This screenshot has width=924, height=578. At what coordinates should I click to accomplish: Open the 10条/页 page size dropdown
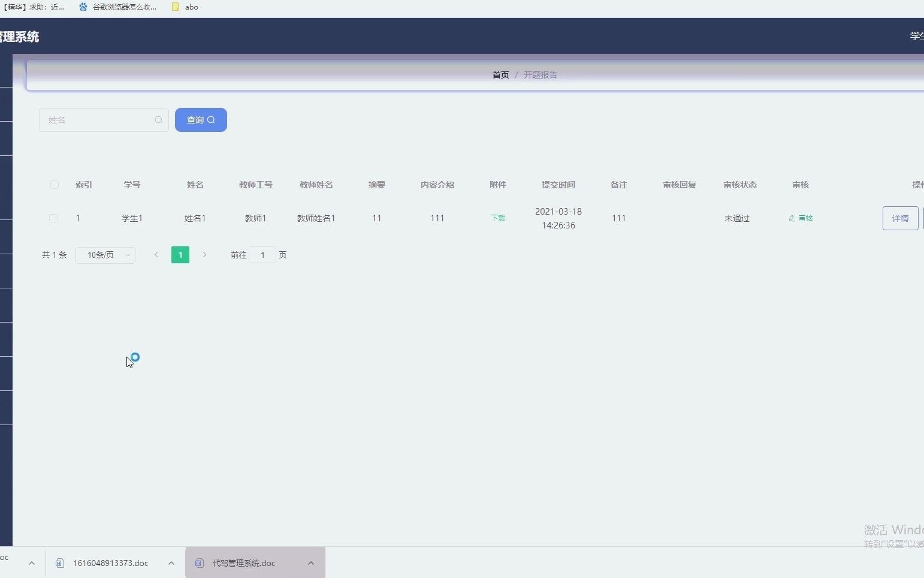[105, 255]
